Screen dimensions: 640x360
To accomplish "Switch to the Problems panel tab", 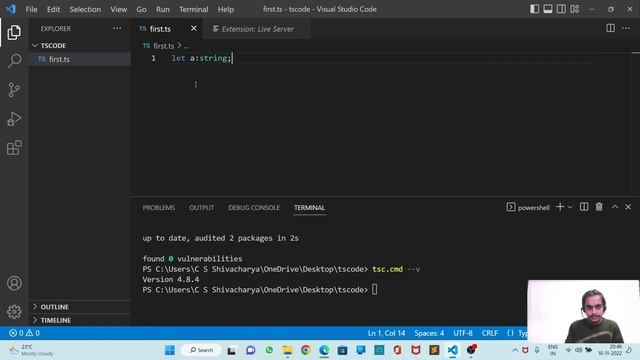I will click(x=159, y=208).
